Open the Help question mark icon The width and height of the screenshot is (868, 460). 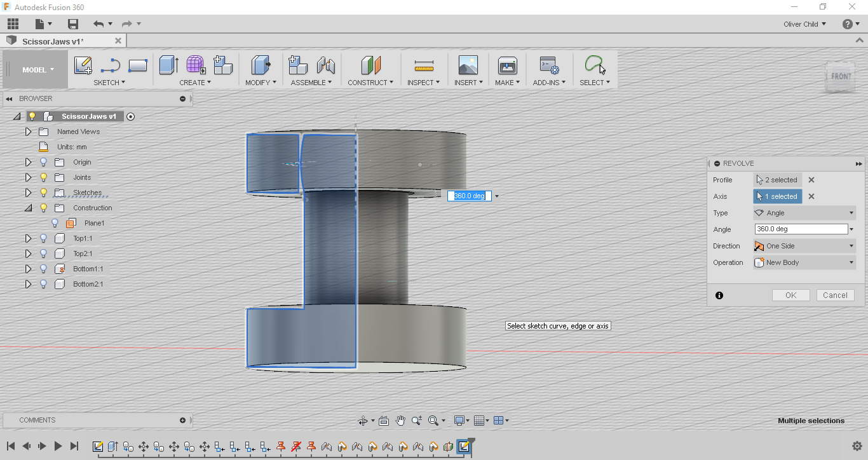[x=848, y=24]
